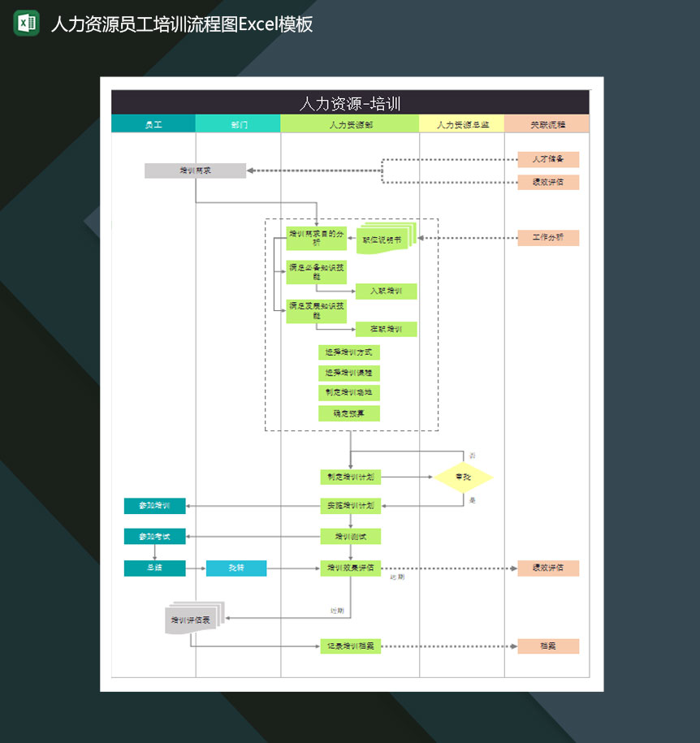This screenshot has width=700, height=743.
Task: Select the yellow 审改 decision diamond
Action: pos(464,478)
